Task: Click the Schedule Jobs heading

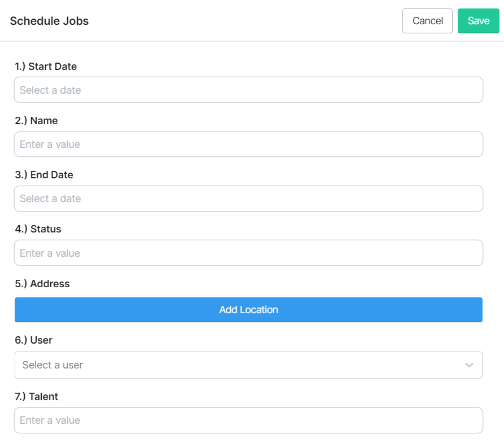Action: pyautogui.click(x=49, y=21)
